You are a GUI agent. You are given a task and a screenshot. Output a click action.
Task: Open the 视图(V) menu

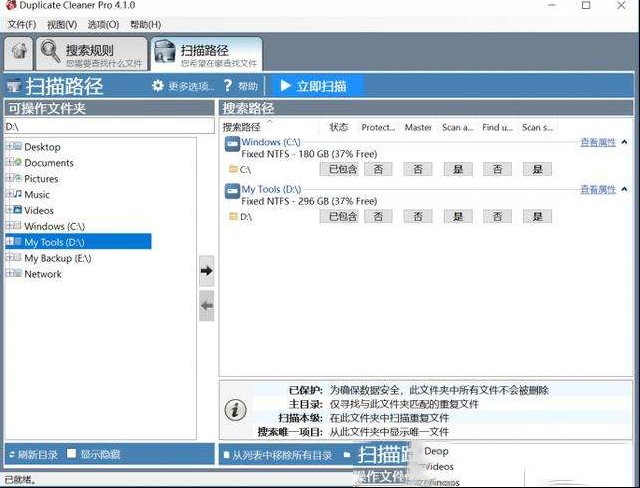tap(62, 24)
